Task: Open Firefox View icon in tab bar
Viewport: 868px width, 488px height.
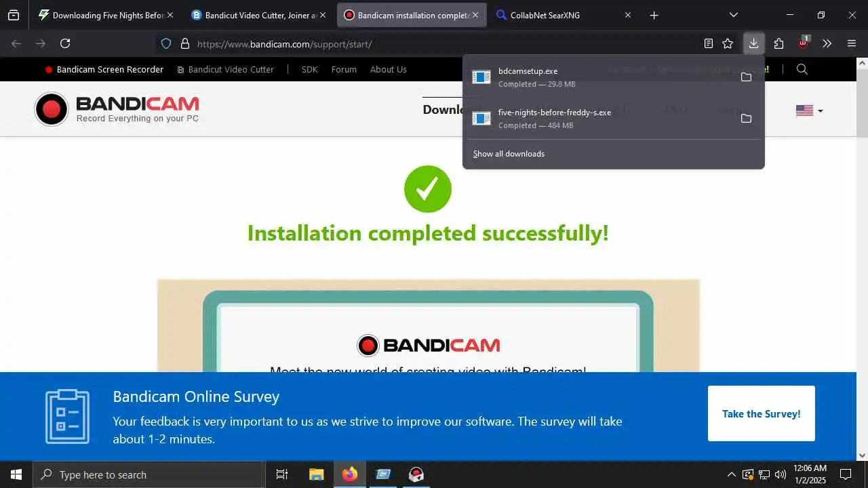Action: 14,15
